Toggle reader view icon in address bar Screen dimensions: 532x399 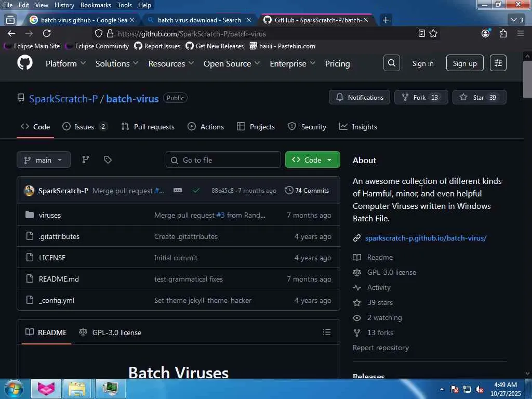click(x=422, y=33)
